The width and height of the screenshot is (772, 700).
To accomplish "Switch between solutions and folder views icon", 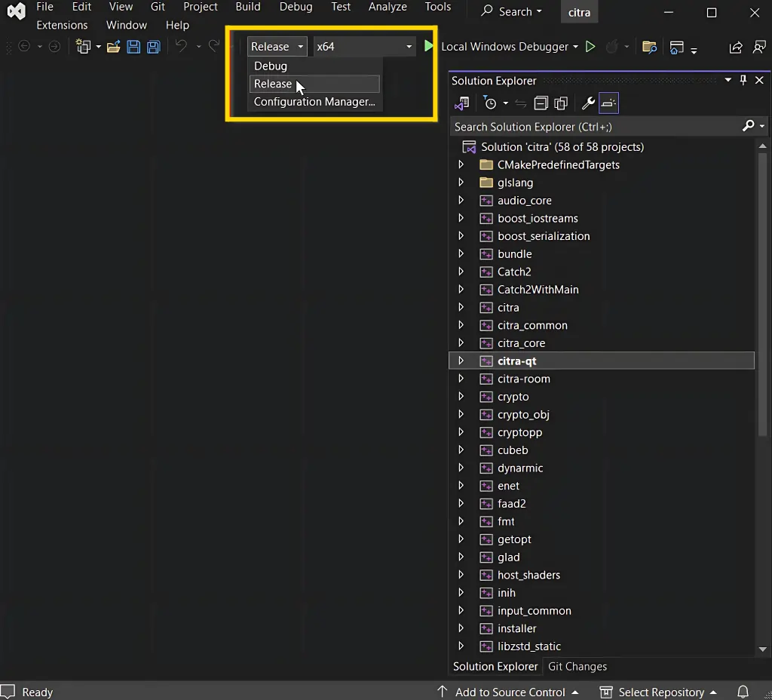I will click(462, 103).
